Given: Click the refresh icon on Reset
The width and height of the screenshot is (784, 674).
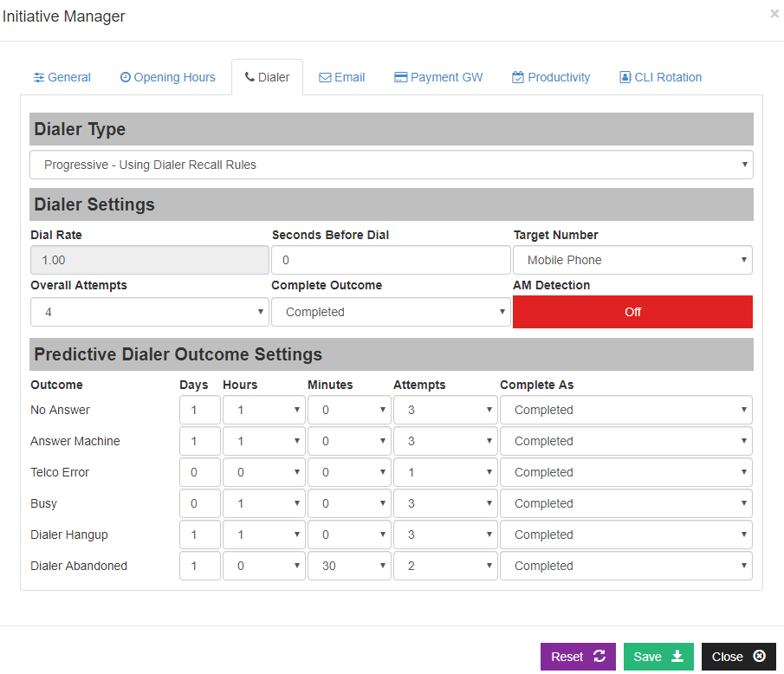Looking at the screenshot, I should [x=599, y=656].
